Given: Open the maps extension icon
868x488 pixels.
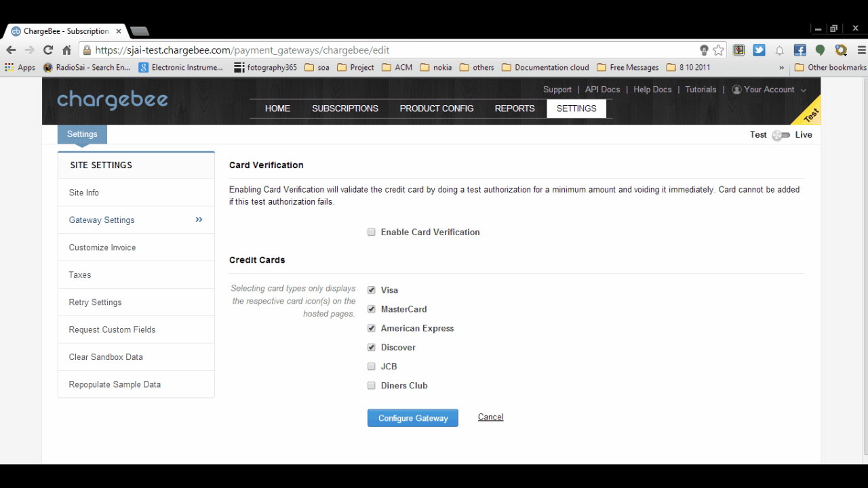Looking at the screenshot, I should [x=739, y=50].
